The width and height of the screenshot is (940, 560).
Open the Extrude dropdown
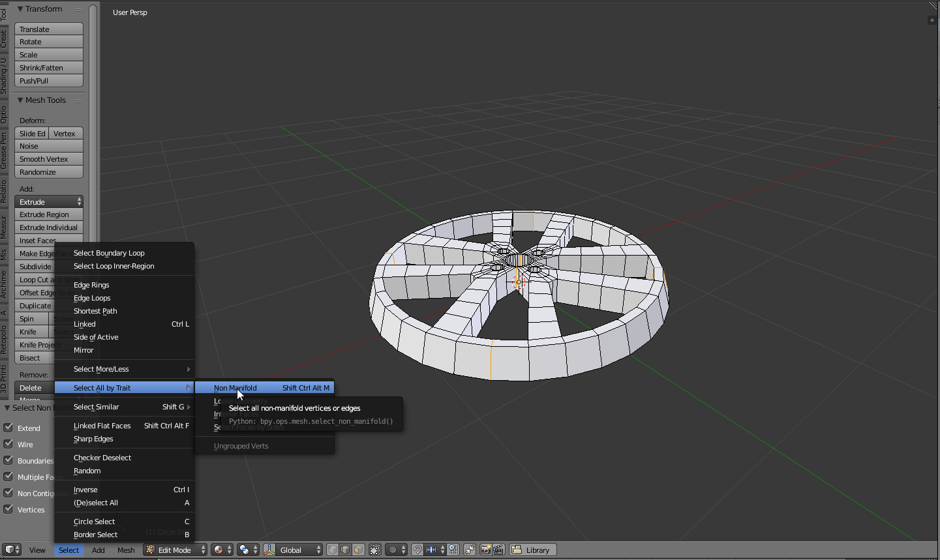tap(49, 202)
